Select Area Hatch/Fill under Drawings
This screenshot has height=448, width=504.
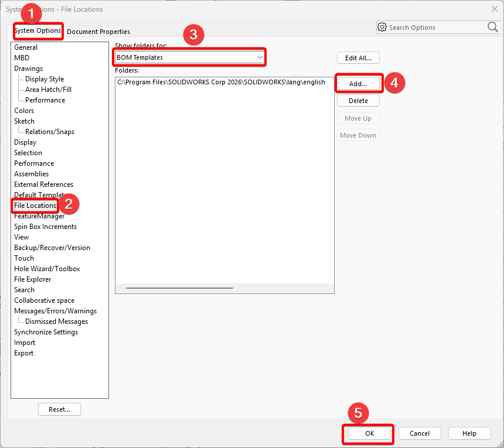48,90
